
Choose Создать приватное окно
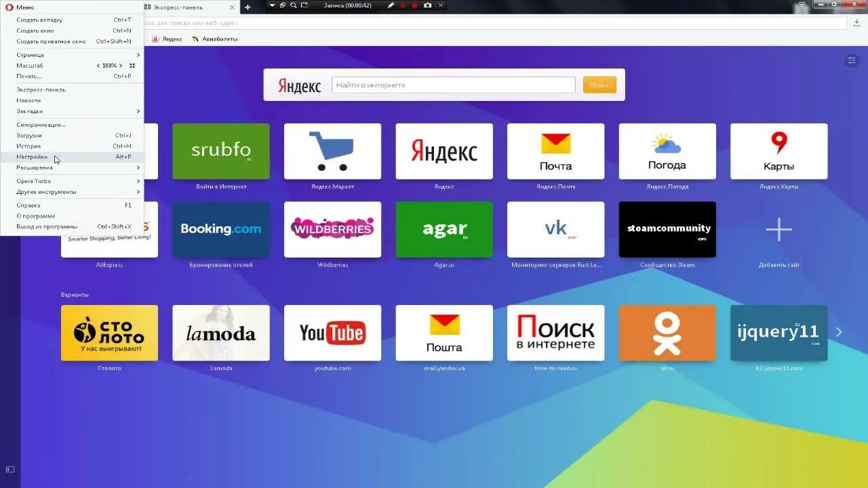(x=72, y=41)
